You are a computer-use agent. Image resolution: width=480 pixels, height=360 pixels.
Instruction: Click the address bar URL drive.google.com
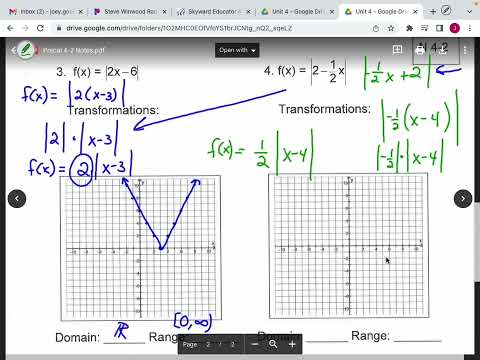[x=179, y=28]
